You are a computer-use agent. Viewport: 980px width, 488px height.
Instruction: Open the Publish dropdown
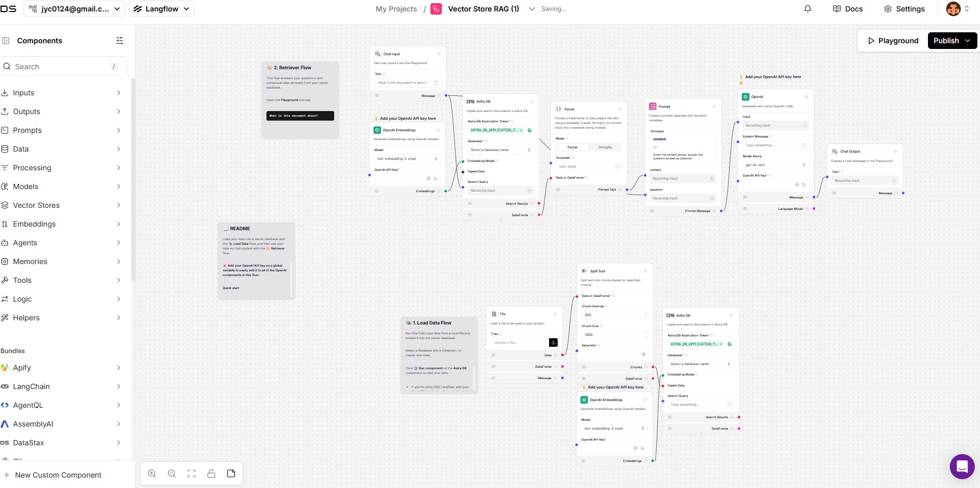point(968,41)
